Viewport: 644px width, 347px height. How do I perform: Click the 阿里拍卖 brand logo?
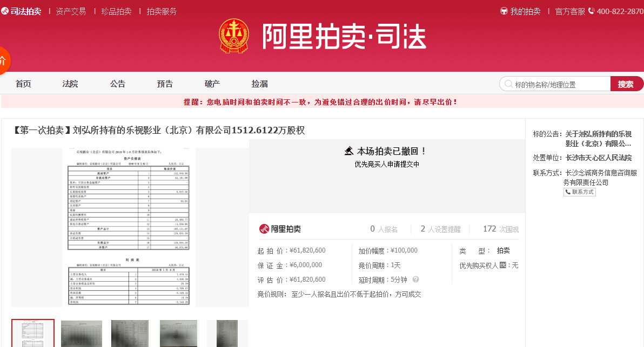point(280,229)
